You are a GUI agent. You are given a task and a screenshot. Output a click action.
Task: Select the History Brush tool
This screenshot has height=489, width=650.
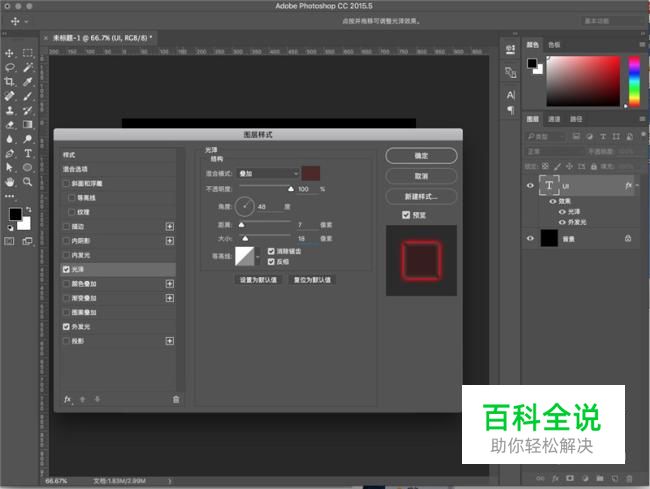point(27,110)
